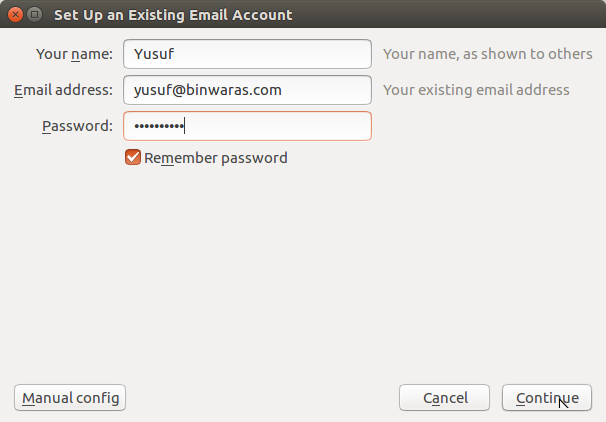The height and width of the screenshot is (422, 606).
Task: Place cursor on the text 'Yusuf'
Action: tap(154, 54)
